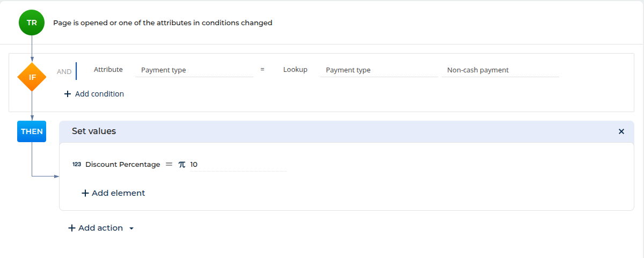This screenshot has width=644, height=258.
Task: Open the Non-cash payment value selector
Action: (500, 70)
